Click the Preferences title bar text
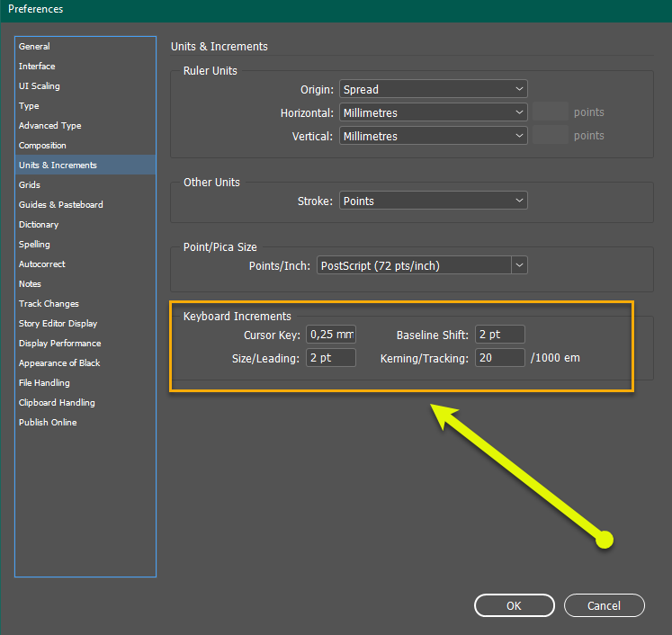 click(36, 9)
